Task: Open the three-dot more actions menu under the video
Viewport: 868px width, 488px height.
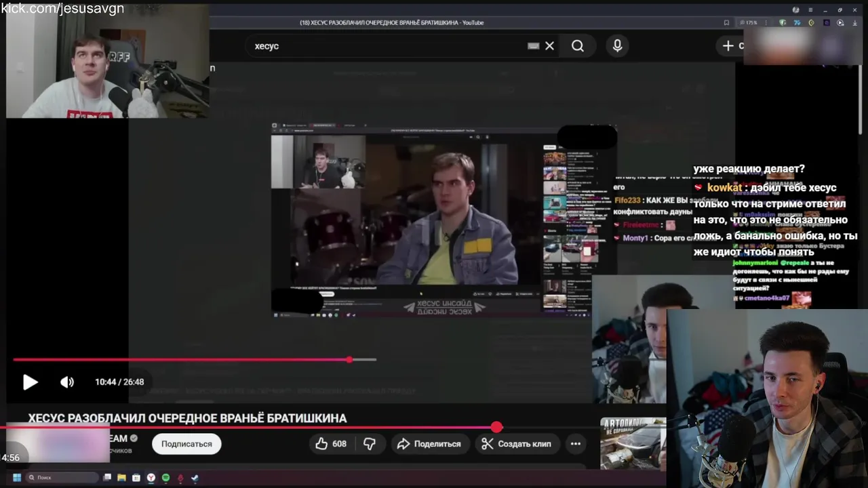Action: pyautogui.click(x=576, y=444)
